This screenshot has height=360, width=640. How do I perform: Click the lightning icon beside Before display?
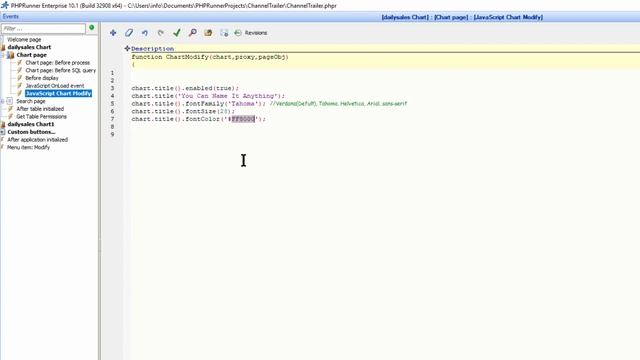(x=19, y=78)
